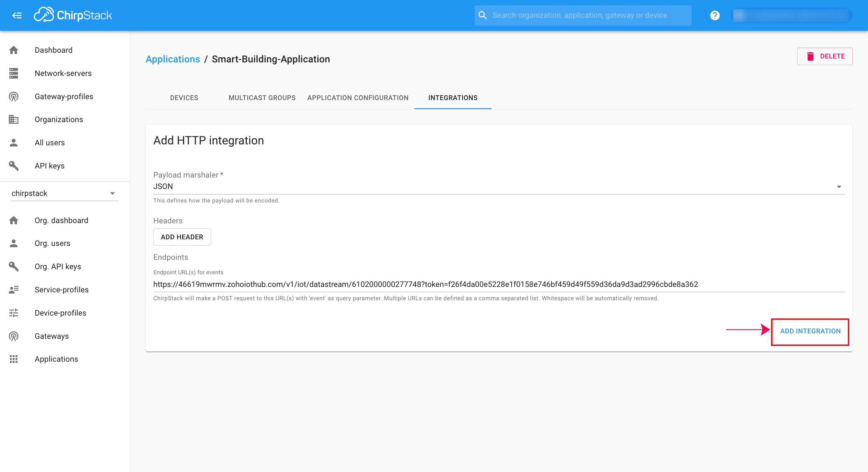
Task: Click the blurred user account menu
Action: [x=791, y=15]
